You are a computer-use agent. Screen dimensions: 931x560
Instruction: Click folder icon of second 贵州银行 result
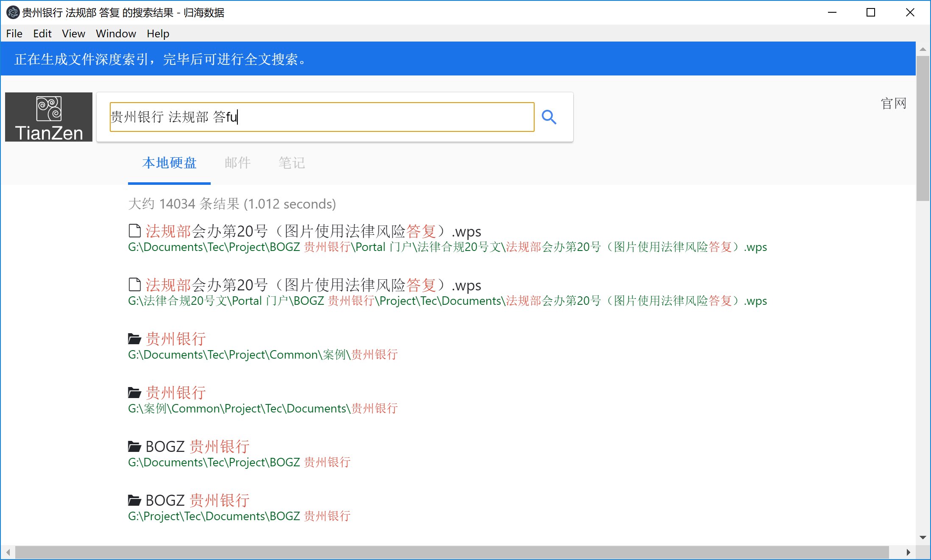134,393
